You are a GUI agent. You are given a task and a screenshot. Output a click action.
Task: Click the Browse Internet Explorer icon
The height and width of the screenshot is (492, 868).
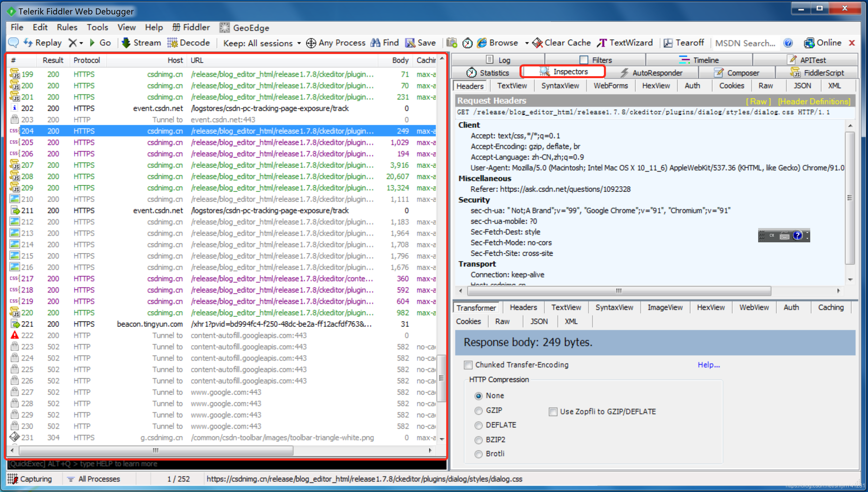(482, 43)
